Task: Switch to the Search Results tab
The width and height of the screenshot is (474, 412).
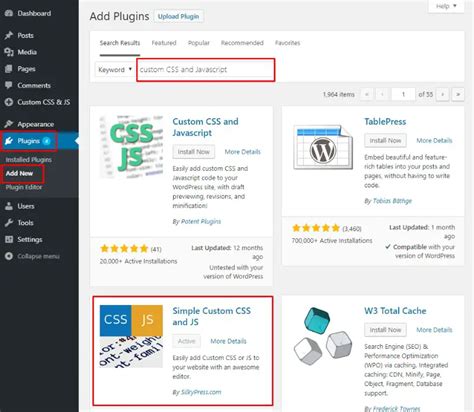Action: (x=120, y=43)
